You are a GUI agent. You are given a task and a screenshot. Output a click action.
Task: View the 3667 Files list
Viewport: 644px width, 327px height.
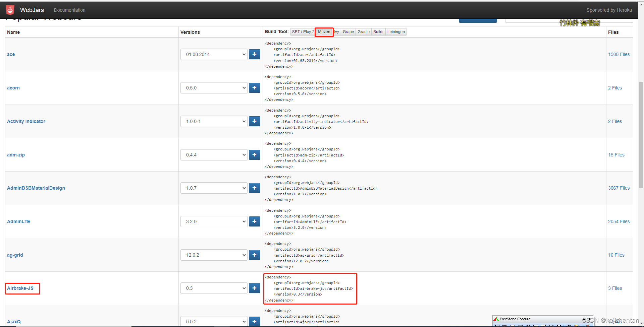[619, 188]
